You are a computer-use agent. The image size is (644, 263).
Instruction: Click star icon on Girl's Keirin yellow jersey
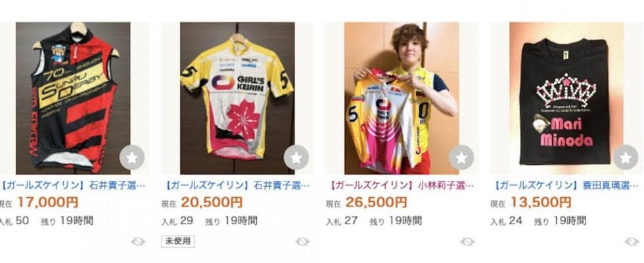(x=296, y=157)
